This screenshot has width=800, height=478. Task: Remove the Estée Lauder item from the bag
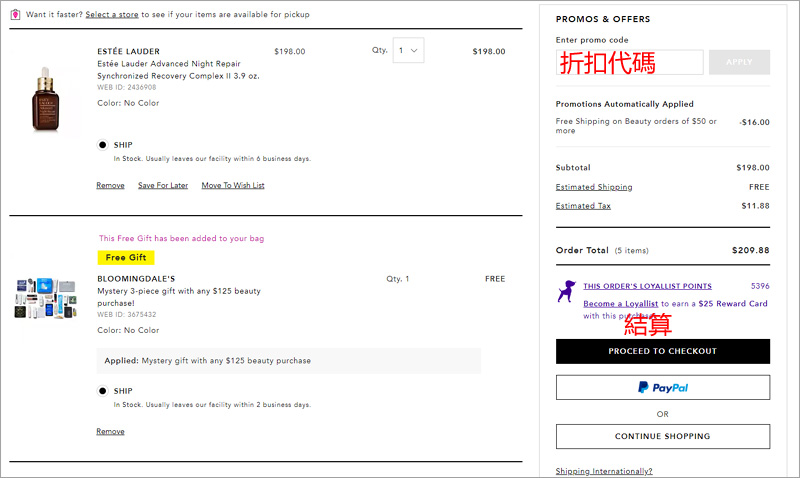click(x=110, y=185)
